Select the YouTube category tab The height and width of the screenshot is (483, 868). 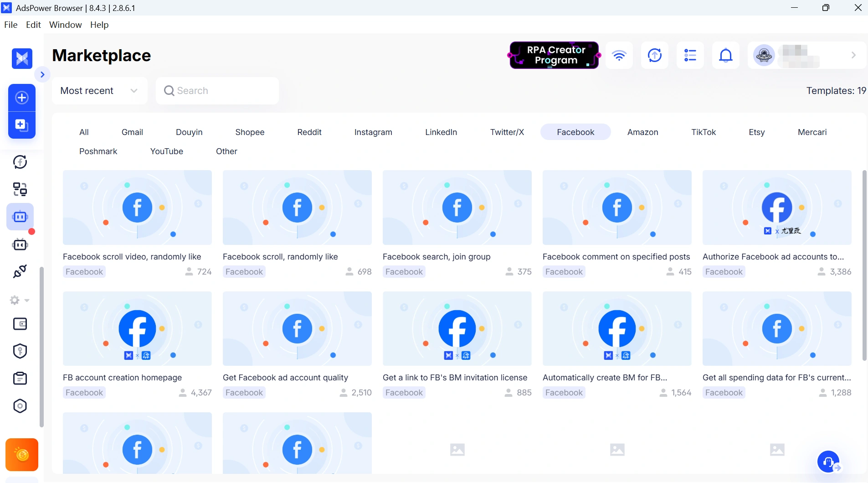[x=167, y=151]
